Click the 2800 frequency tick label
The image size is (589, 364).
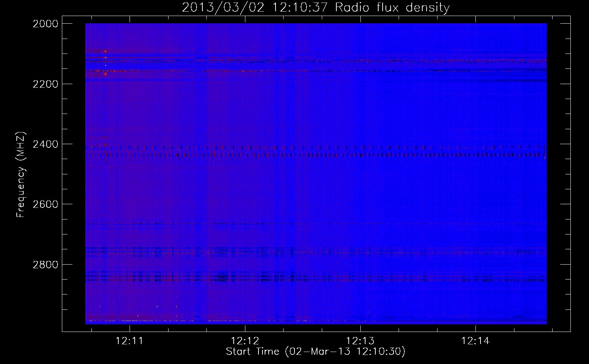(x=46, y=264)
